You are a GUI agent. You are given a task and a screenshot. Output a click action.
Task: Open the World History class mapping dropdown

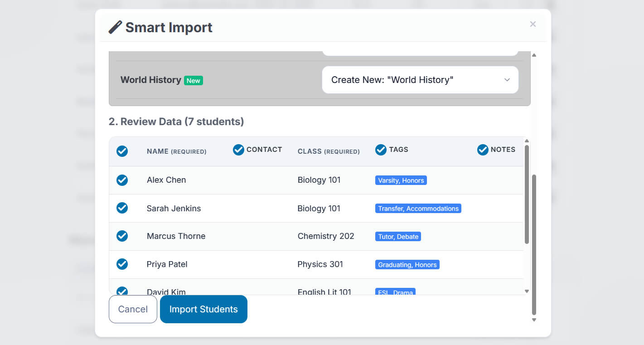(x=420, y=80)
